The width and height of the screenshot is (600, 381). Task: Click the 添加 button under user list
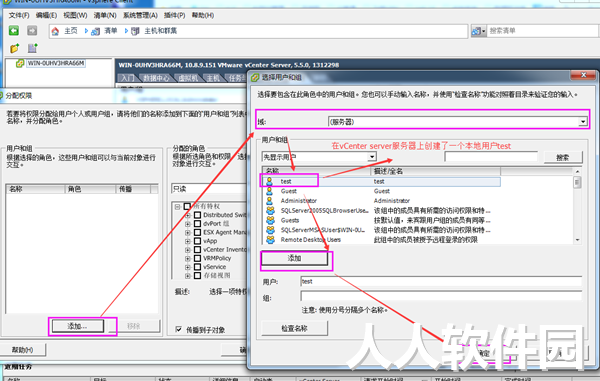click(x=294, y=258)
